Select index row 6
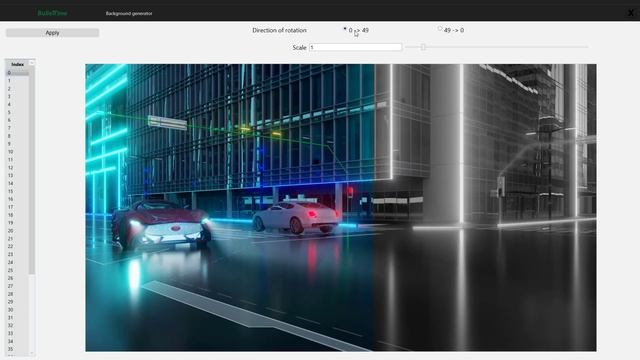This screenshot has height=360, width=640. tap(17, 120)
